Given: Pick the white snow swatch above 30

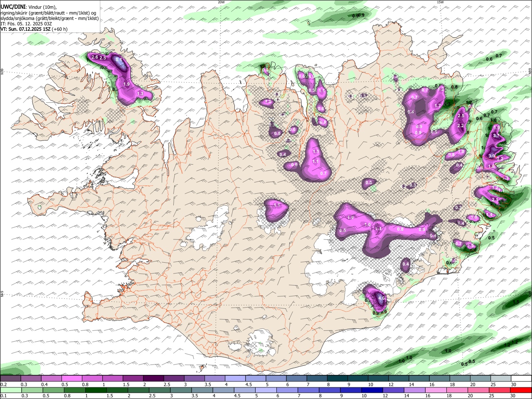Looking at the screenshot, I should pyautogui.click(x=521, y=378).
